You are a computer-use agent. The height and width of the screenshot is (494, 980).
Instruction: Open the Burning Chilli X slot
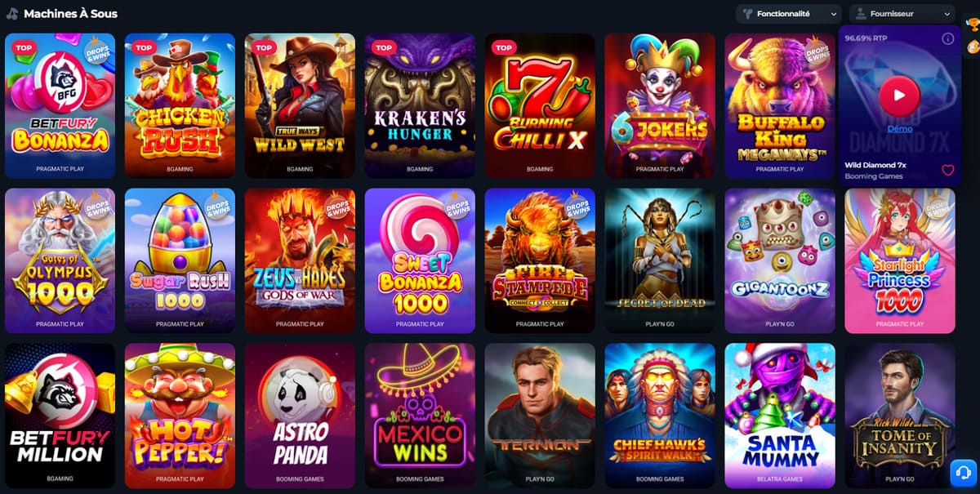pos(540,105)
